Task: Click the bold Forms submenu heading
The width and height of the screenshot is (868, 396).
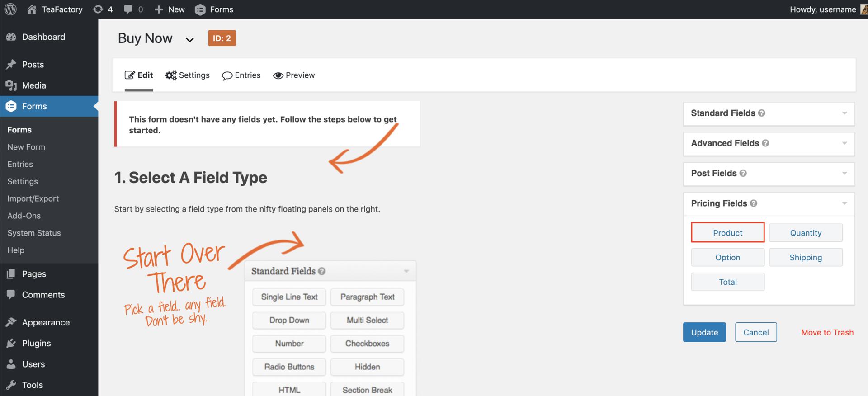Action: pos(19,130)
